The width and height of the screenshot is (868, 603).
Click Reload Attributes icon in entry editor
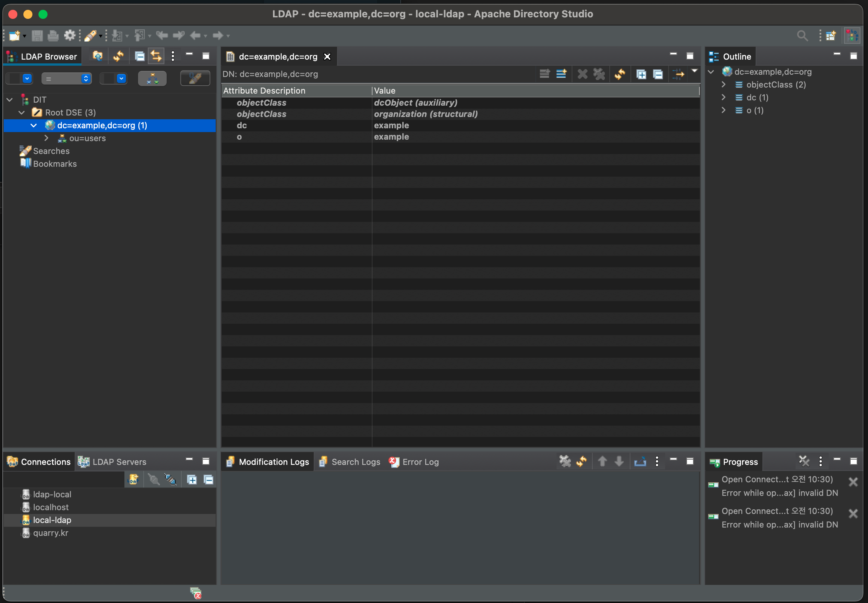[x=620, y=74]
